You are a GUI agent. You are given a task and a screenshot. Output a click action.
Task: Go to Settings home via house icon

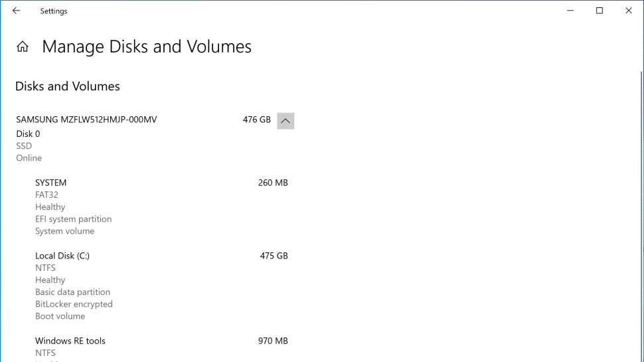[23, 47]
